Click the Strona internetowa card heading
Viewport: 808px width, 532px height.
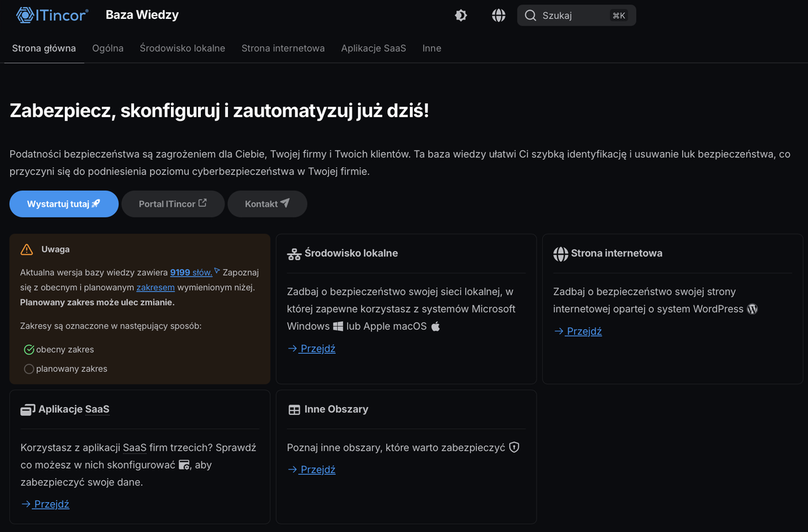617,253
